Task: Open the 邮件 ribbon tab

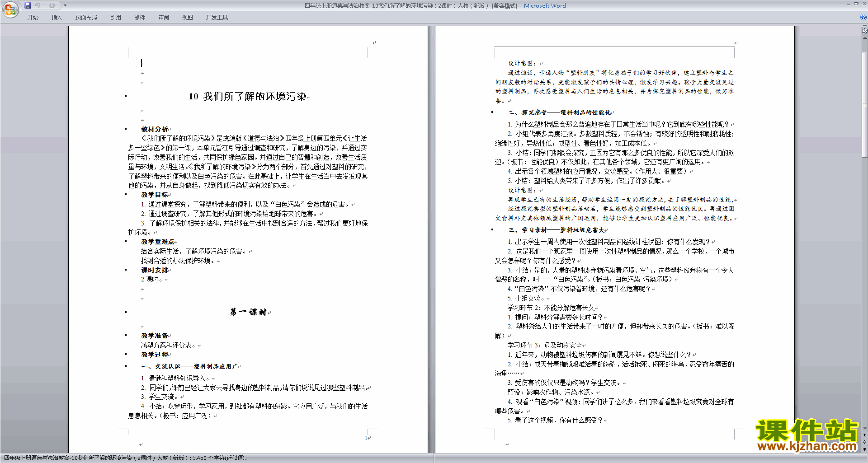Action: 140,18
